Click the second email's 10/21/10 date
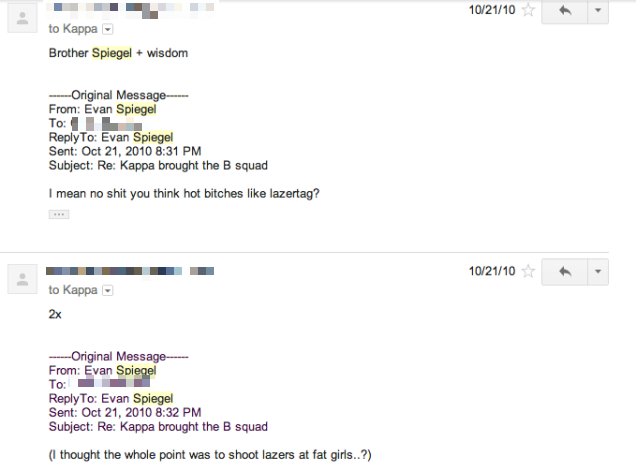Screen dimensions: 636x471 492,271
